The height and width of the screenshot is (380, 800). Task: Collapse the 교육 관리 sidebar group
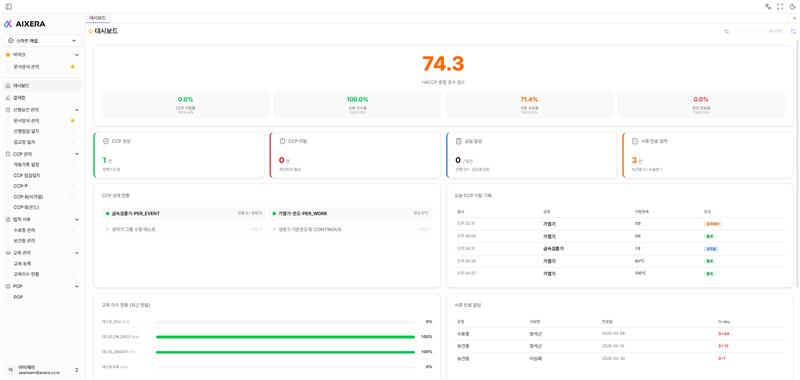tap(77, 252)
